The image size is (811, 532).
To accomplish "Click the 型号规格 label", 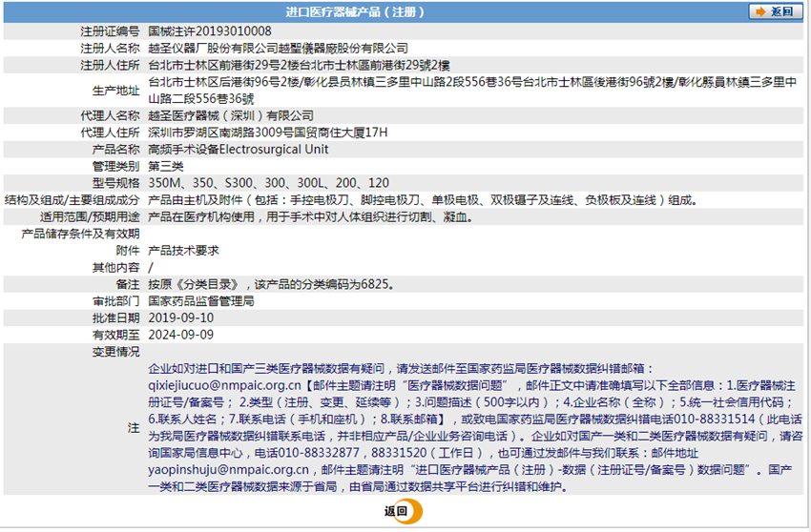I will point(115,183).
